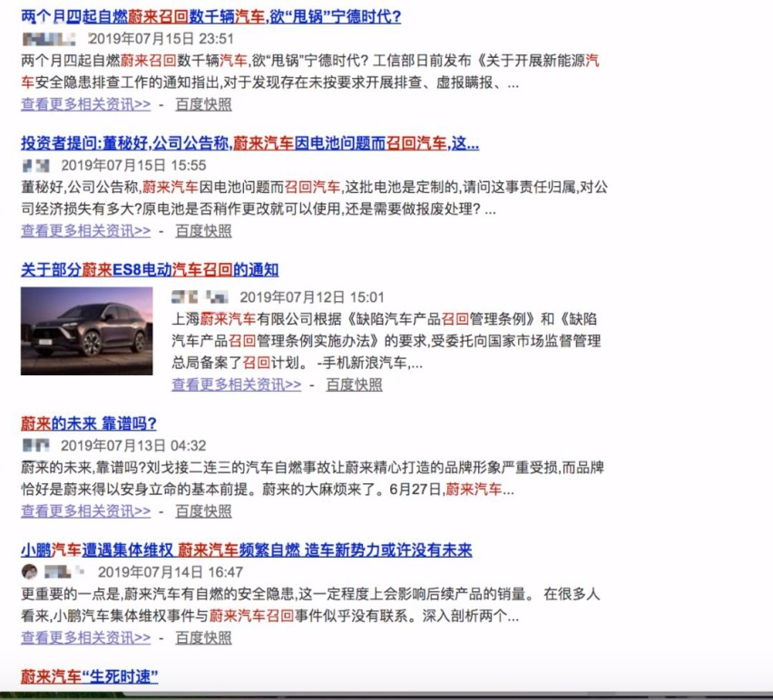This screenshot has height=700, width=773.
Task: Click the date text 2019年07月12日 15:01
Action: [312, 297]
